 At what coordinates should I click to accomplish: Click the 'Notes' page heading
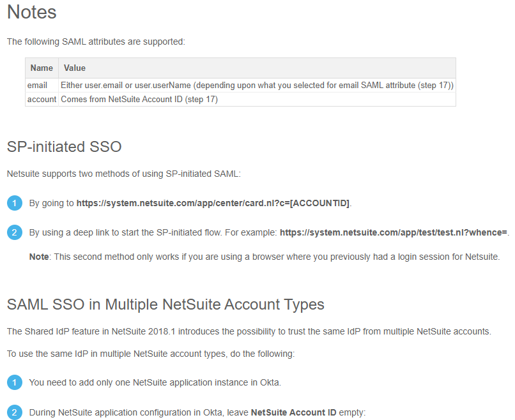pos(32,12)
